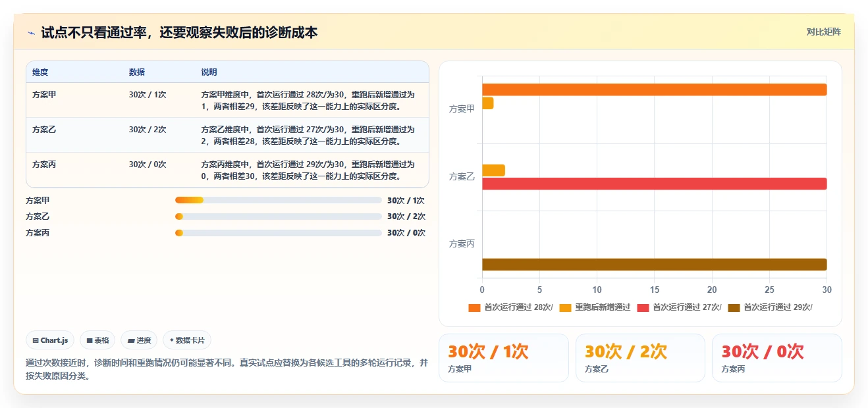Toggle the amber 重跑后新增通过 legend swatch

tap(565, 307)
